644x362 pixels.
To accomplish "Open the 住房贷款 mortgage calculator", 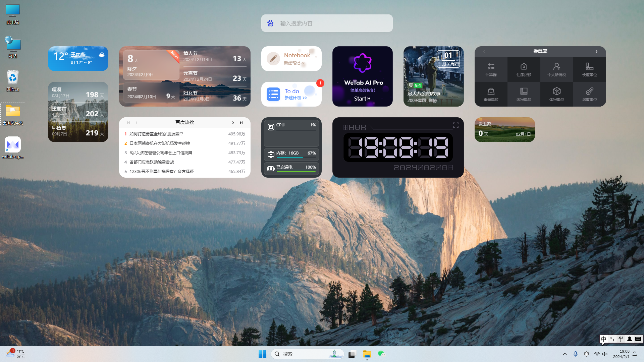I will coord(524,69).
